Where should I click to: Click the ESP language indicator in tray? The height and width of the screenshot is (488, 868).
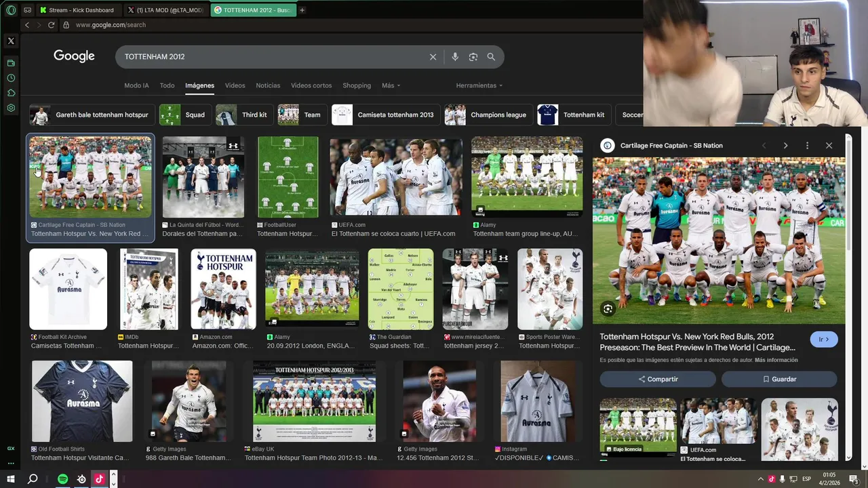[x=807, y=479]
